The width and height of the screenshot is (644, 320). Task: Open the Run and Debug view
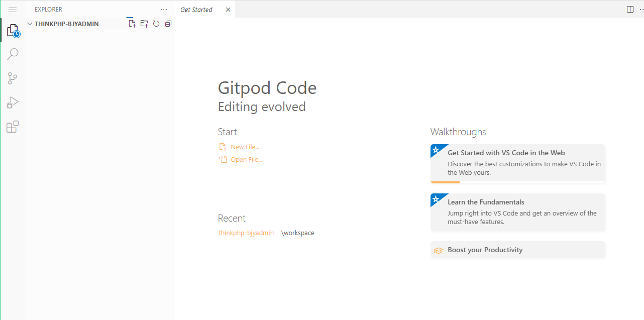click(x=13, y=103)
